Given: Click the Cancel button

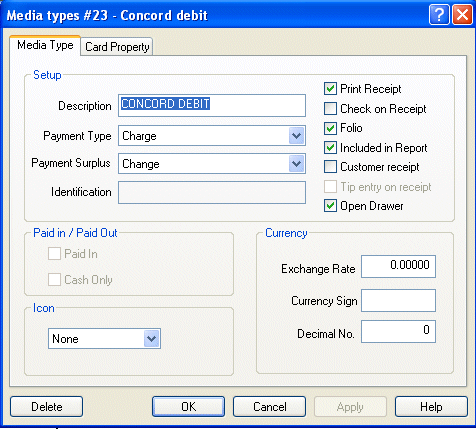Looking at the screenshot, I should click(x=269, y=407).
